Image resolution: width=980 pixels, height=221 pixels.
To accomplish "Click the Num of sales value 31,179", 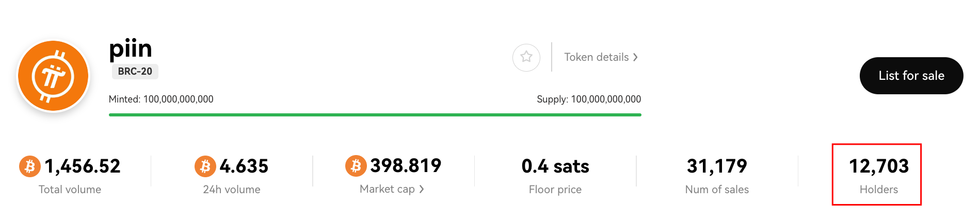I will pyautogui.click(x=717, y=166).
